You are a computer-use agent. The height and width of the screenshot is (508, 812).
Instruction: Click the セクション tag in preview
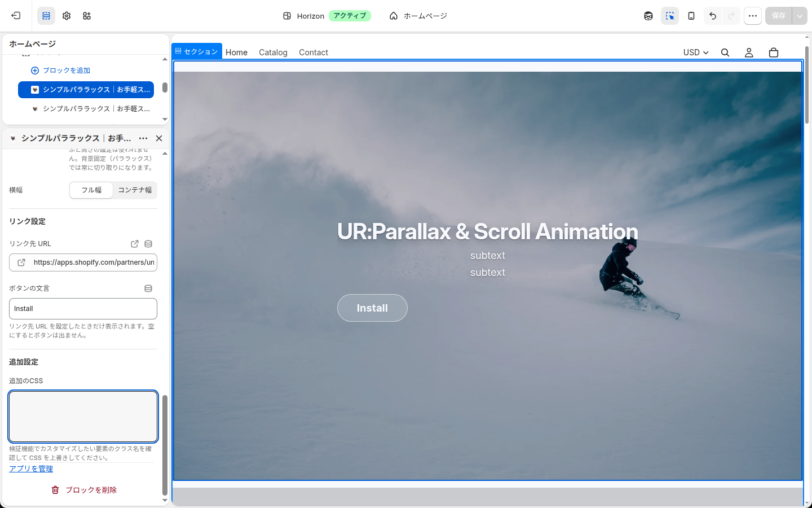197,51
